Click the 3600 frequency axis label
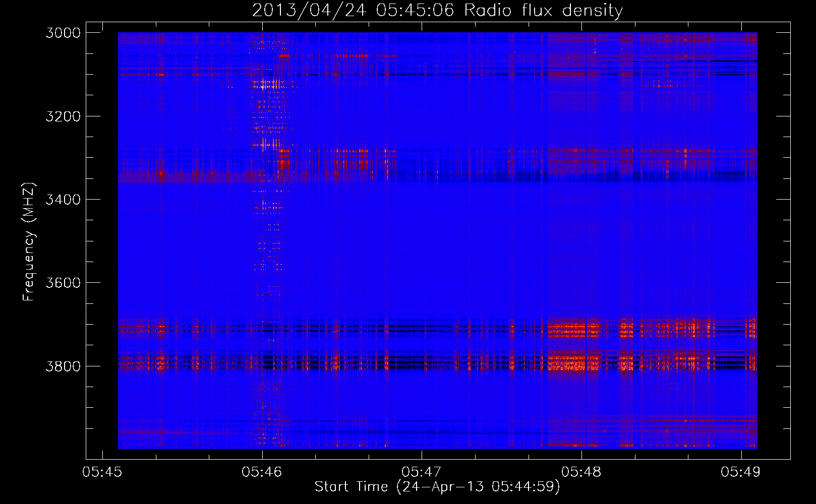Screen dimensions: 816x504 pos(63,283)
